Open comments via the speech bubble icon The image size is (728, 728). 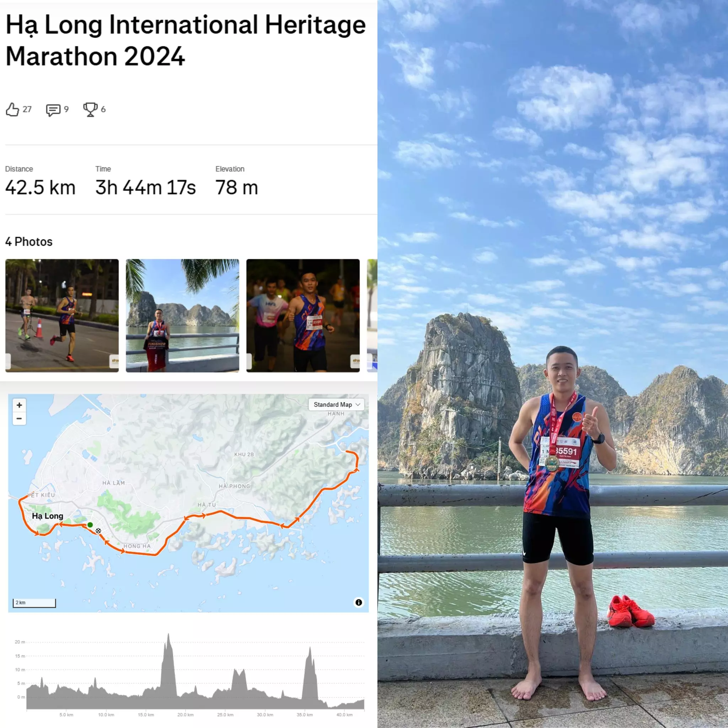[x=53, y=110]
